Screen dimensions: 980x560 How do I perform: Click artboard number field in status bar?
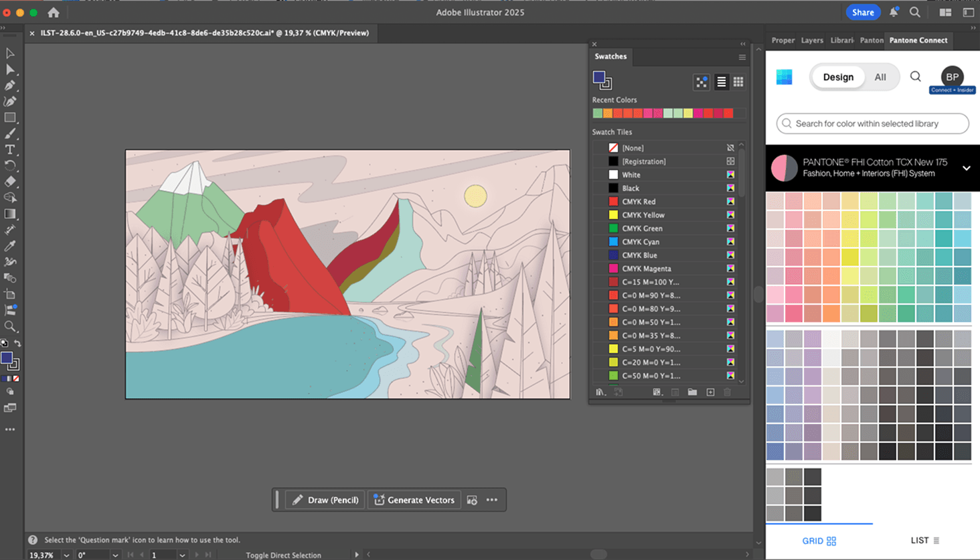pyautogui.click(x=162, y=555)
